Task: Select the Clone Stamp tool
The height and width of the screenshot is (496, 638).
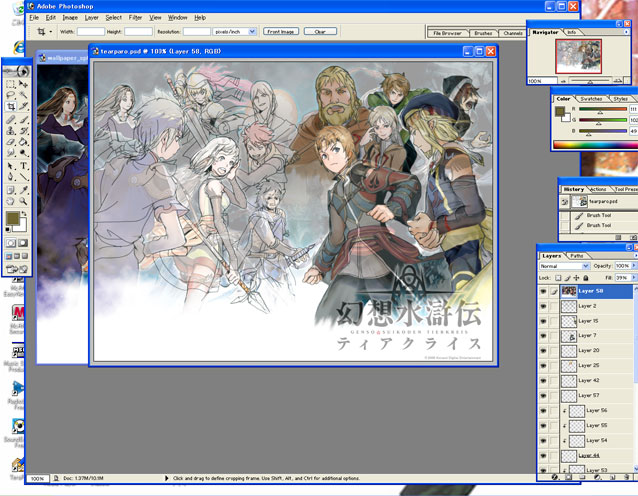Action: point(11,131)
